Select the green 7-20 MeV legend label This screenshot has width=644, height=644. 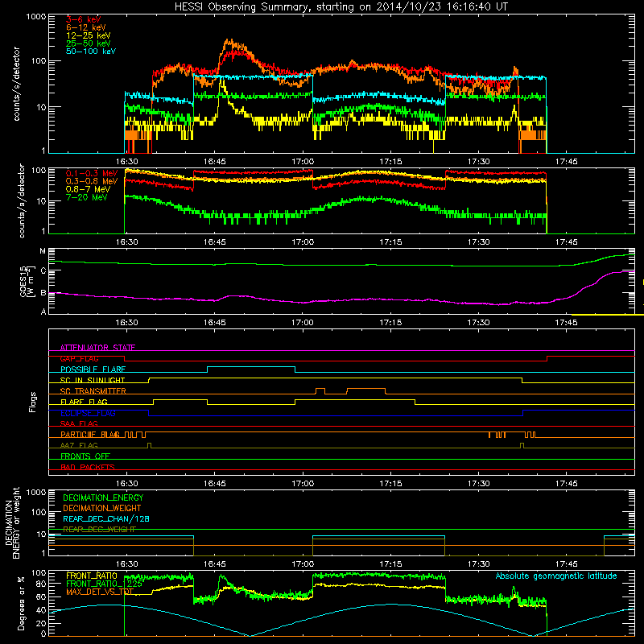pyautogui.click(x=87, y=197)
